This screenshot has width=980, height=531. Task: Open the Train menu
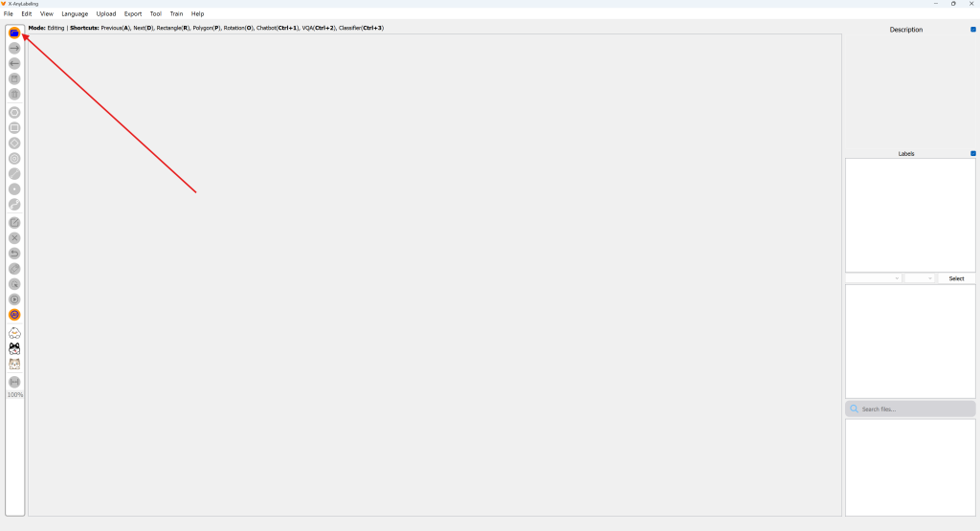[177, 14]
